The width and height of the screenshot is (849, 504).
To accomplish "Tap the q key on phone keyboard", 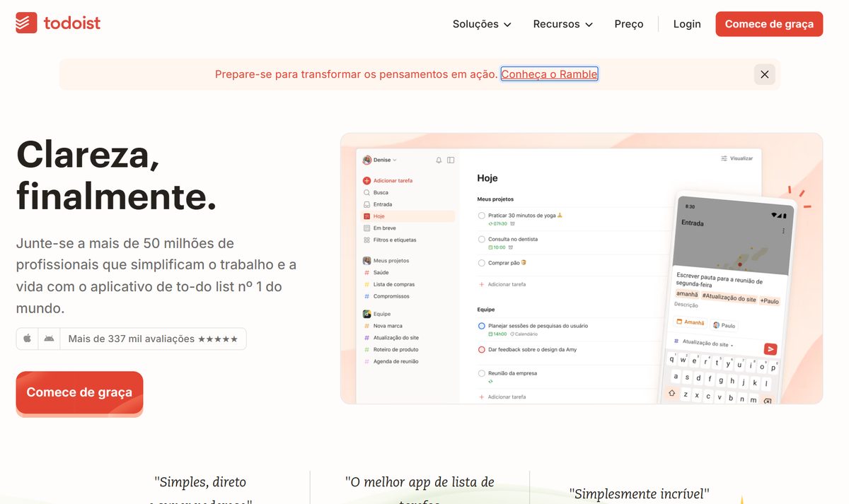I will [673, 359].
